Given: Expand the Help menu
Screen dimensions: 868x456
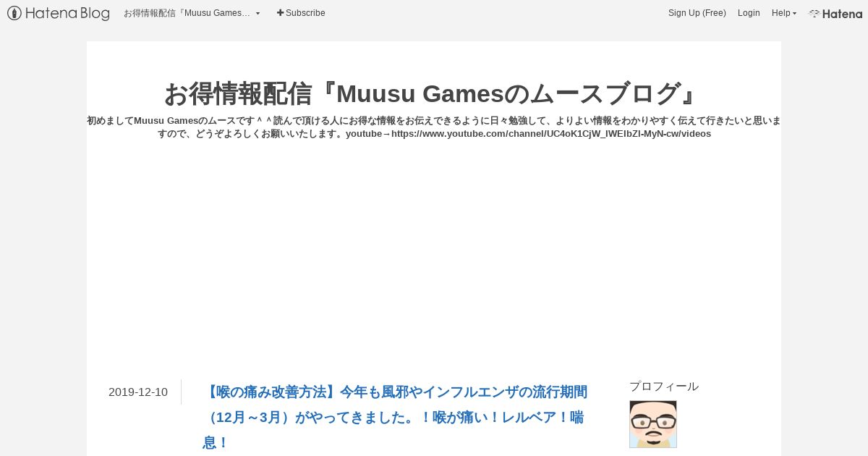Looking at the screenshot, I should click(x=784, y=13).
